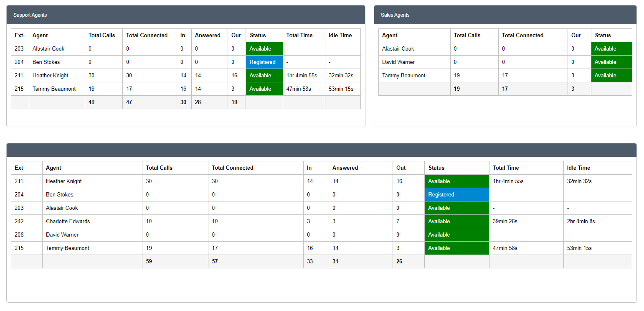
Task: Select extension 211 in Support Agents table
Action: [19, 76]
